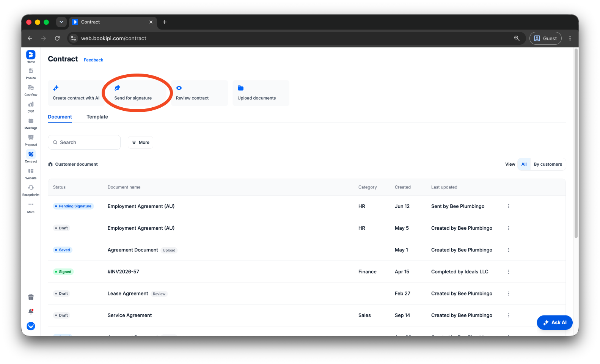Open Receptionist in the sidebar
This screenshot has width=600, height=364.
tap(31, 190)
